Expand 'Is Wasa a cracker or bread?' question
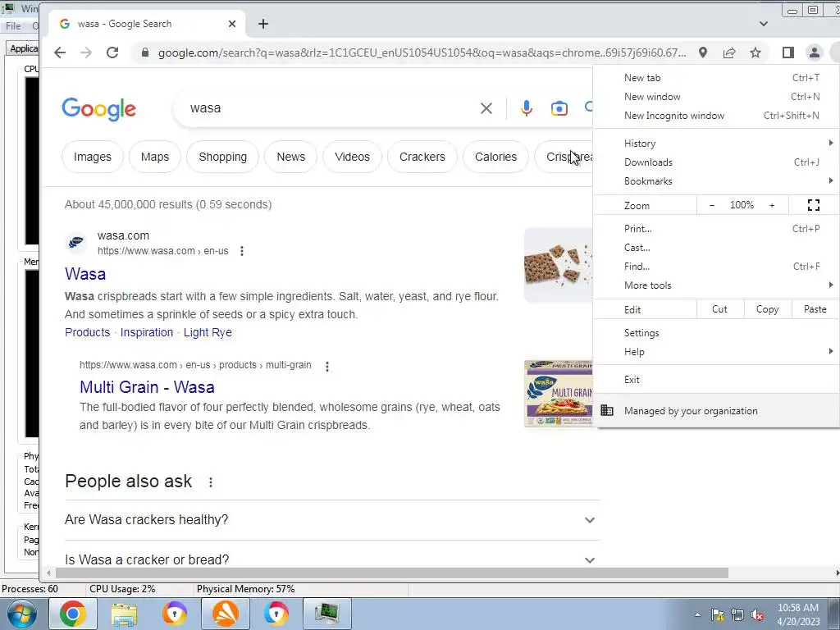Screen dimensions: 840x630 tap(332, 559)
